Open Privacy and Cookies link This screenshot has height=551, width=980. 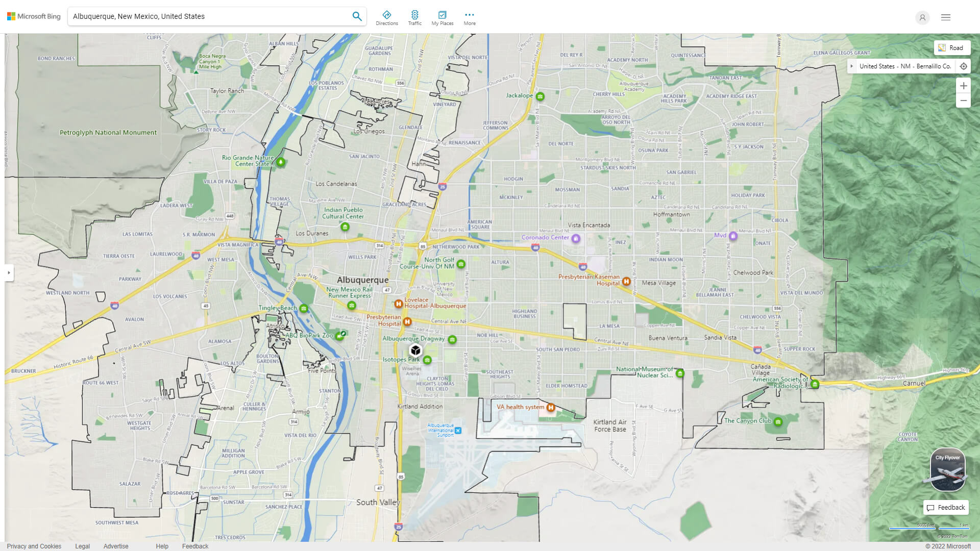pos(34,545)
